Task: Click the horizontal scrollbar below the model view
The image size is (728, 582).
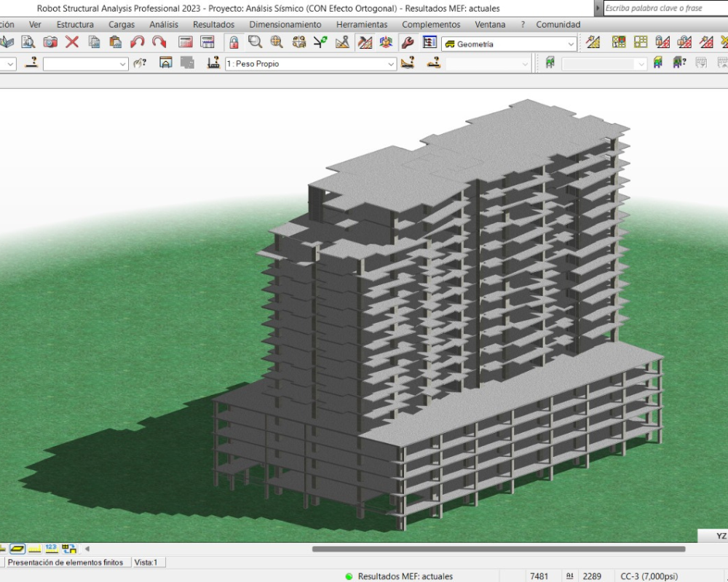Action: 499,549
